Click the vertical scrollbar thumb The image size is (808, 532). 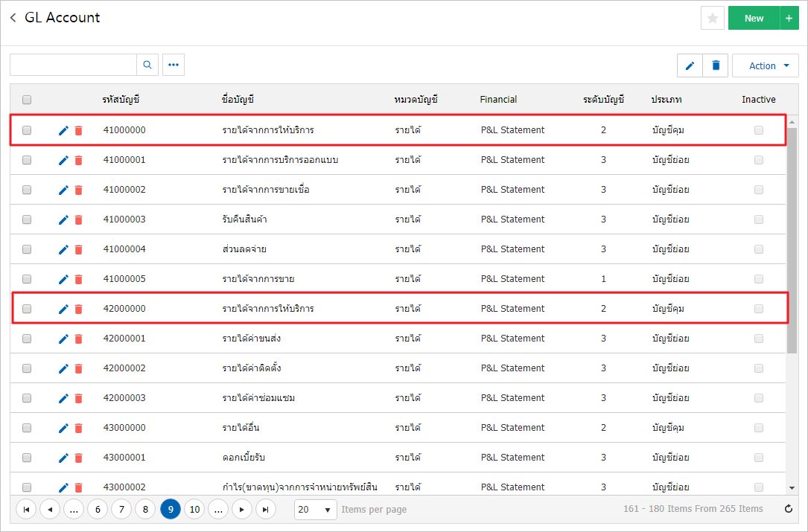(x=792, y=240)
